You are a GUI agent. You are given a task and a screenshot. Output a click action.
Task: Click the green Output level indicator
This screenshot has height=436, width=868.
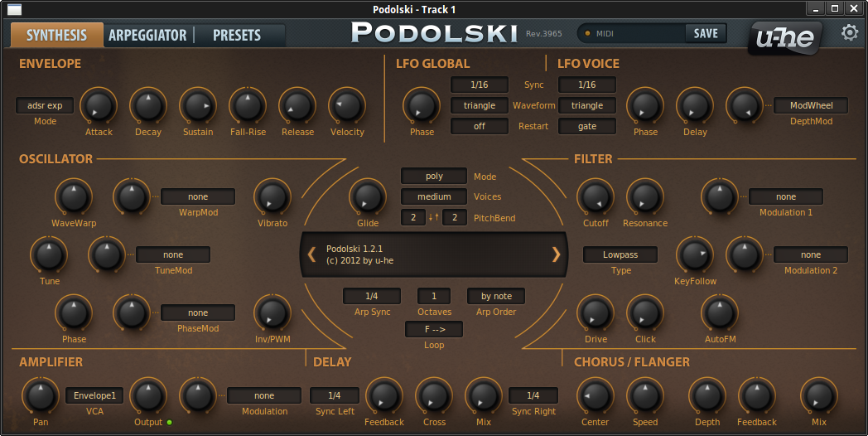[170, 422]
